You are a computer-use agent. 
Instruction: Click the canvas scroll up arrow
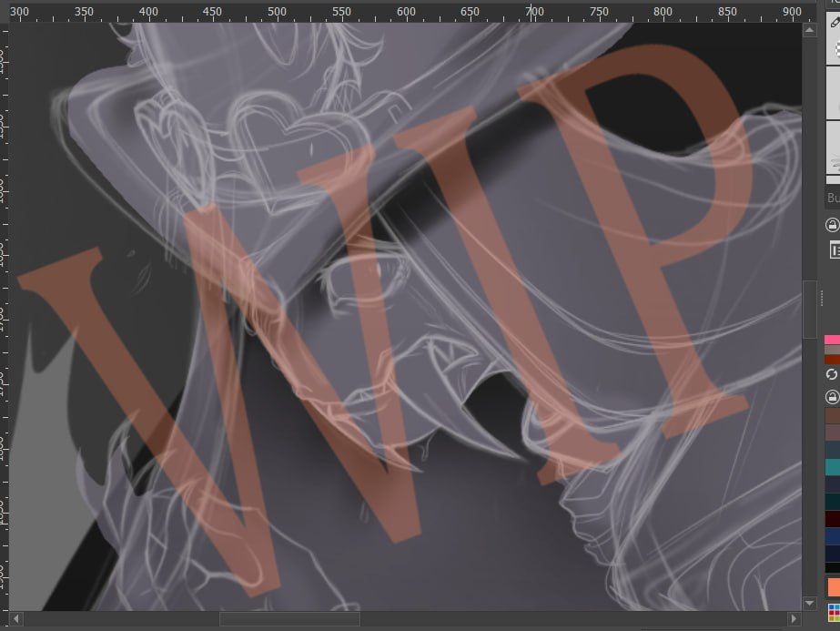tap(809, 31)
